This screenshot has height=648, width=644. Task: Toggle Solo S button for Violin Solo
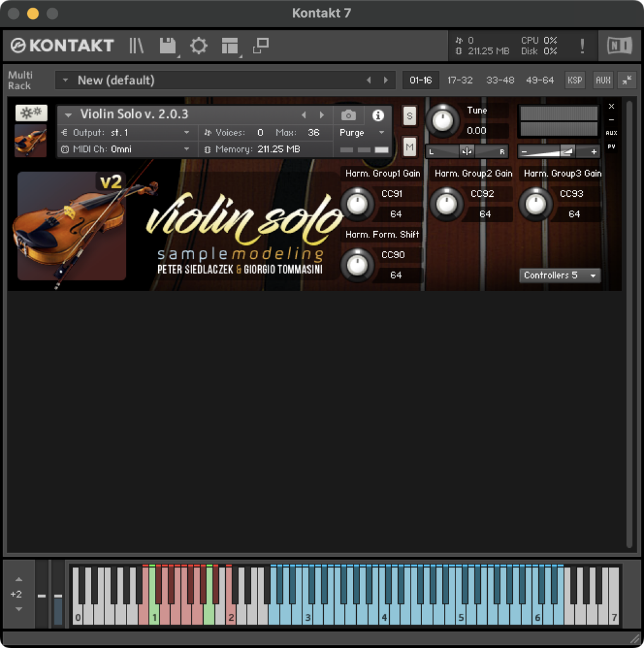[409, 116]
